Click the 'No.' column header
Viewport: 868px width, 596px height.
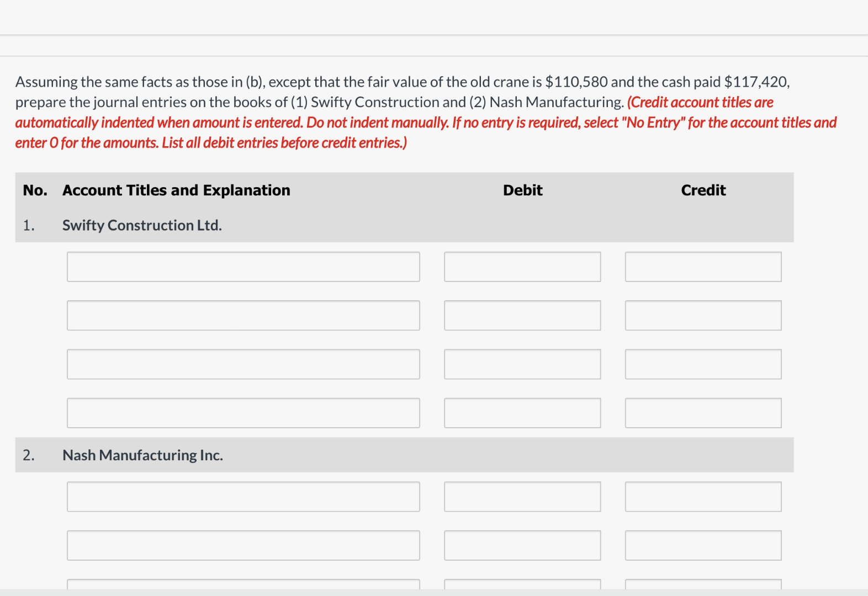[x=35, y=190]
